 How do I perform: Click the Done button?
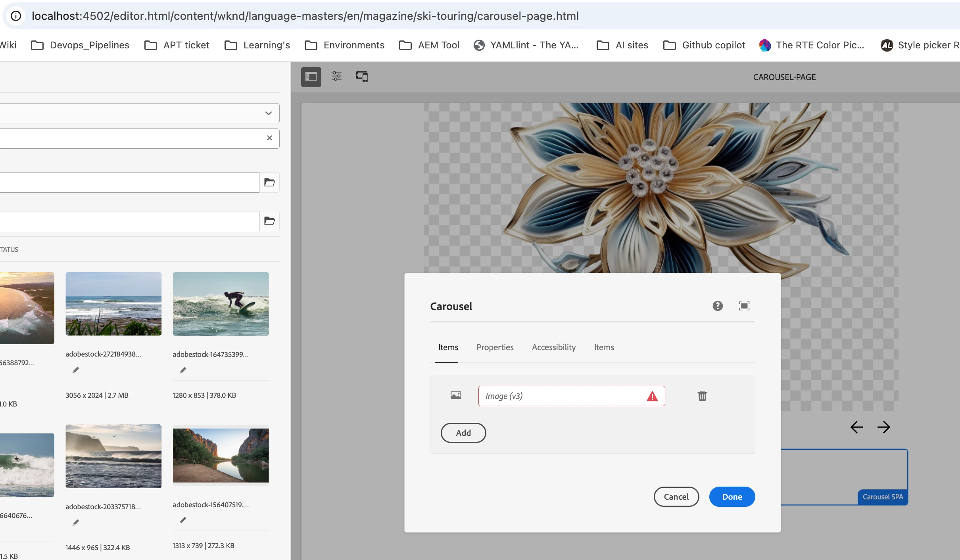point(732,497)
